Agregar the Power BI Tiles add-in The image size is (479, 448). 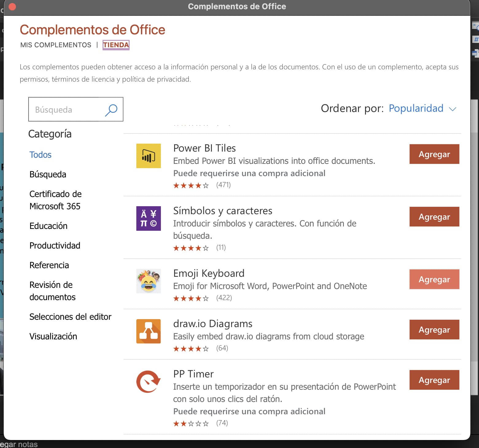pyautogui.click(x=434, y=154)
